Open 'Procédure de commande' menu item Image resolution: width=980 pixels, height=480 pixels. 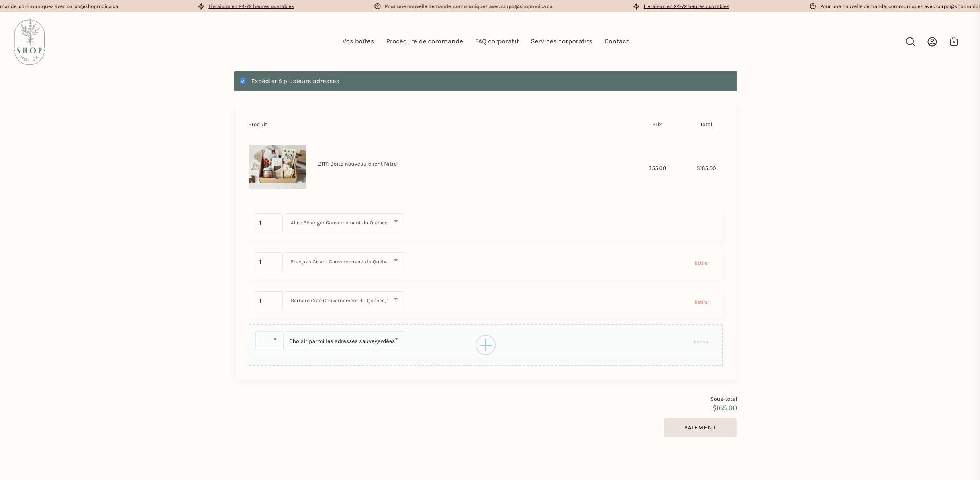click(x=425, y=41)
